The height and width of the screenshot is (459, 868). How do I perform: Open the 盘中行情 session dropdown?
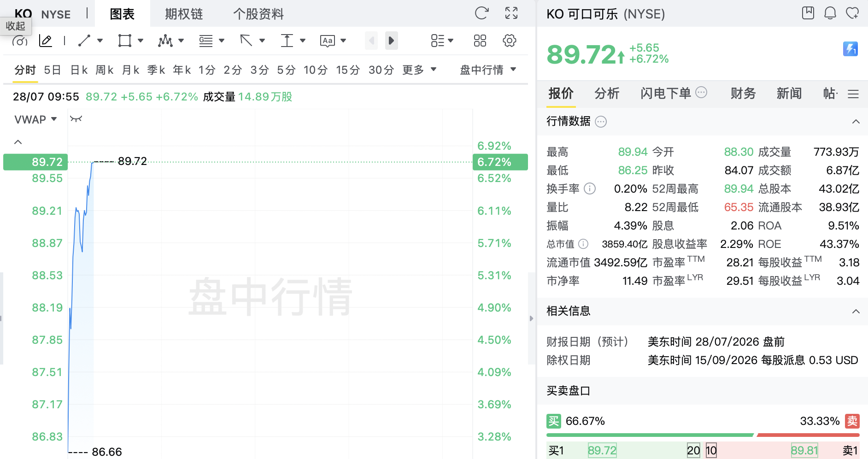(x=488, y=70)
